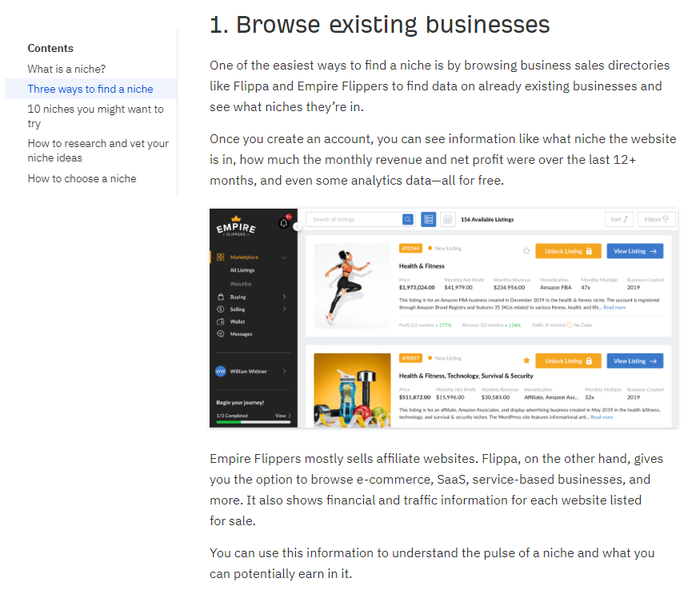Image resolution: width=700 pixels, height=598 pixels.
Task: Click the Marketplace grid icon
Action: (x=220, y=257)
